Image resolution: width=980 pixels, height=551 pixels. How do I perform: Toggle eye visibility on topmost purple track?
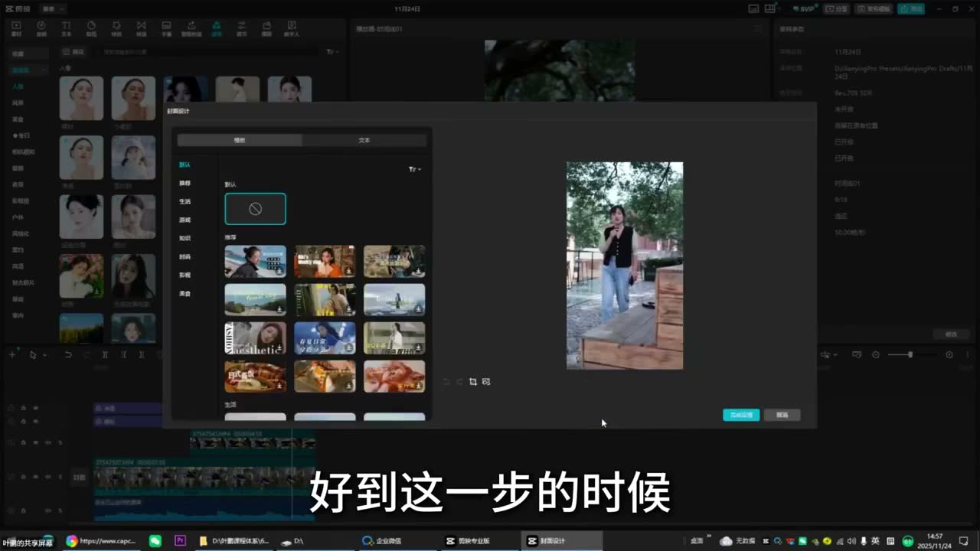[35, 408]
